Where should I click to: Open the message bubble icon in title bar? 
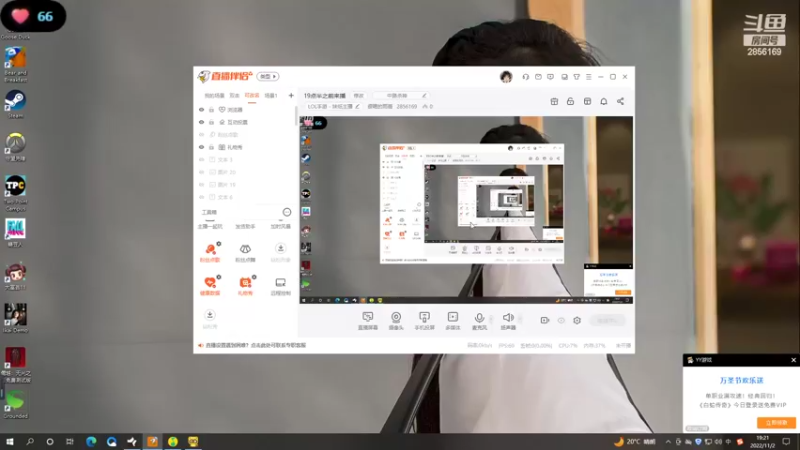click(x=551, y=77)
